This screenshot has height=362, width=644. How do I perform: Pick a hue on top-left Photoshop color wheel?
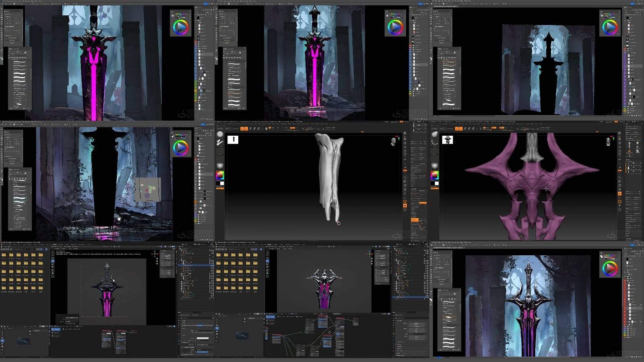180,27
